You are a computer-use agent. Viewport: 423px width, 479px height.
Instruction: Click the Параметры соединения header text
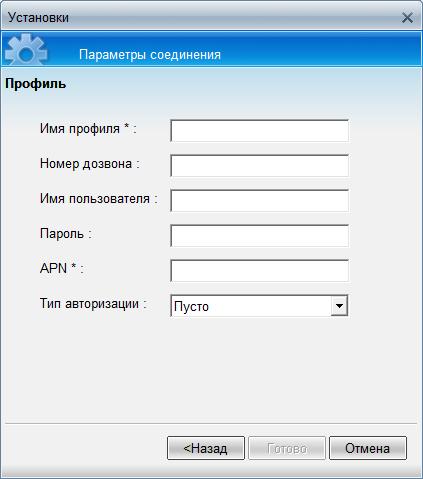coord(150,55)
